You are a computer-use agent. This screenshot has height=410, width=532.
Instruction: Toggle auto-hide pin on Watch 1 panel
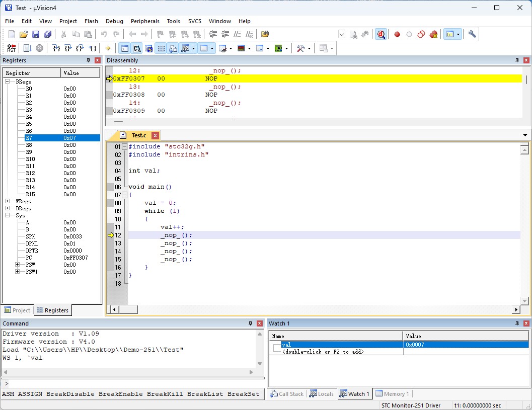point(517,323)
